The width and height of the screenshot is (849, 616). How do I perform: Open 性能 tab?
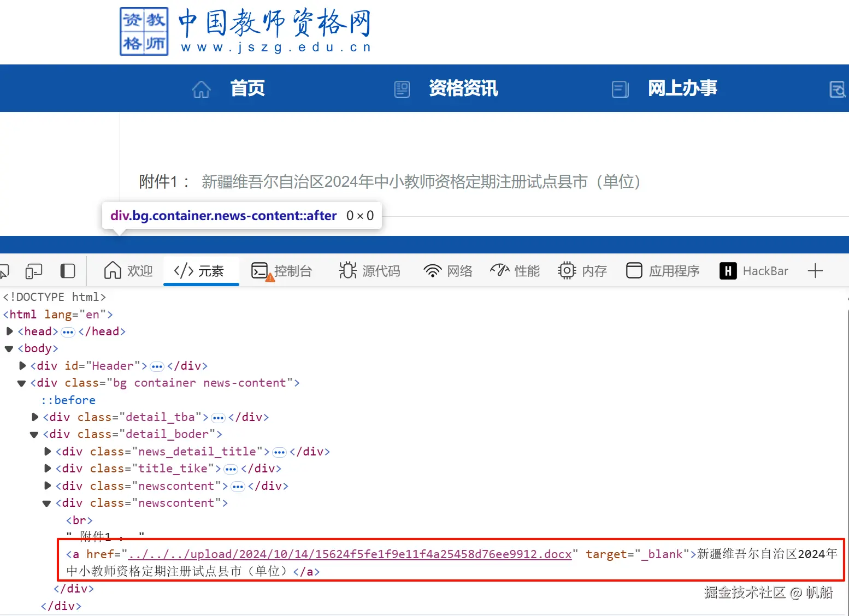(x=515, y=271)
